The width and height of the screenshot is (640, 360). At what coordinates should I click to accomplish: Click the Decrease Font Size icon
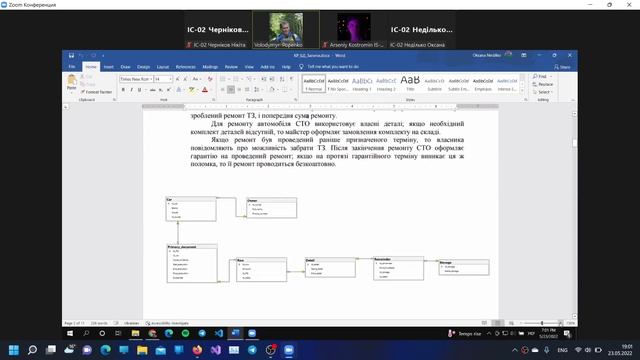coord(185,79)
